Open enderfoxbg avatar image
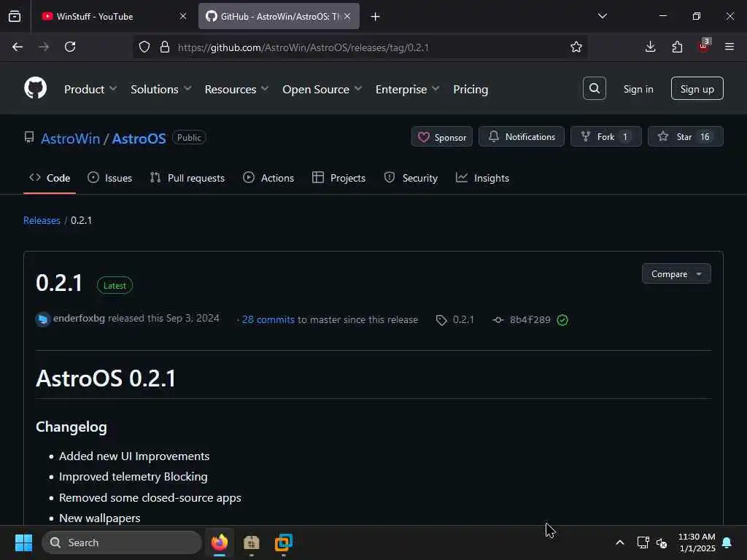 tap(43, 319)
